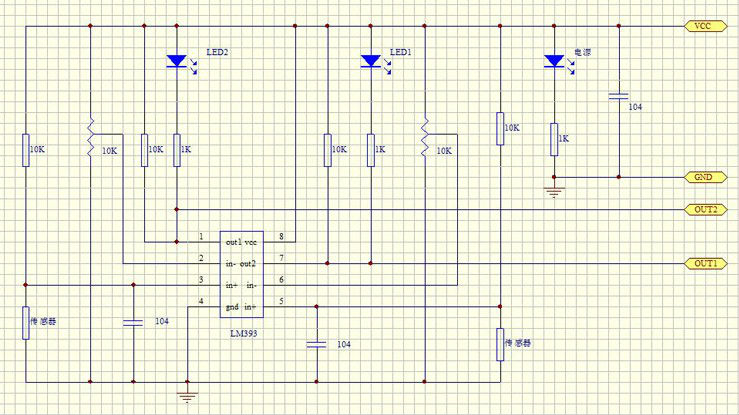The height and width of the screenshot is (415, 739).
Task: Select the right-side 传感器 sensor component
Action: [x=498, y=343]
